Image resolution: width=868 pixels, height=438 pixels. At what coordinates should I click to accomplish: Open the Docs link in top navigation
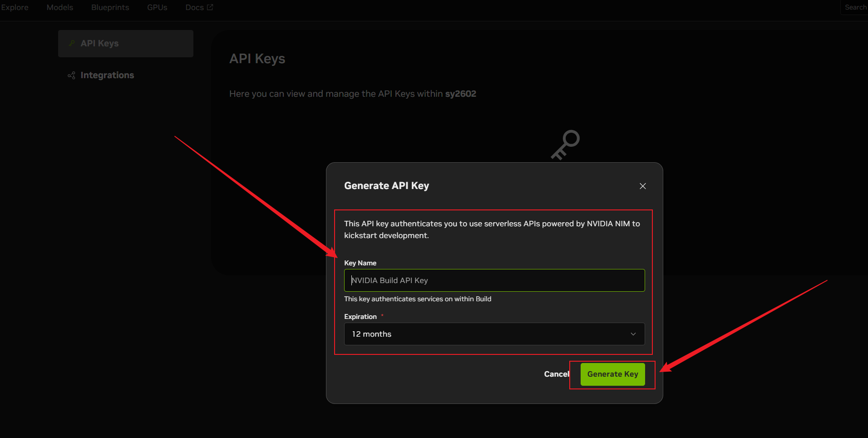[x=194, y=7]
